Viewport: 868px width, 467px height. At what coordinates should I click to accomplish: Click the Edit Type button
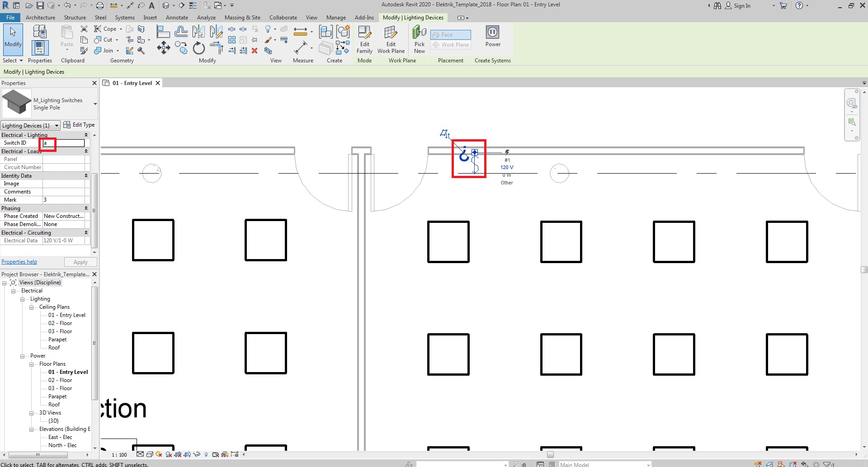(x=79, y=125)
